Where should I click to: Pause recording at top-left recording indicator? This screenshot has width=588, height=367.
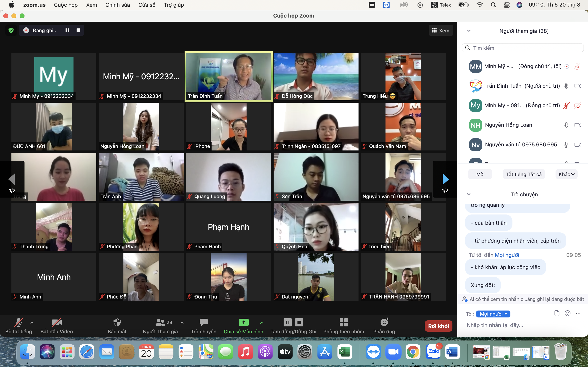[67, 30]
